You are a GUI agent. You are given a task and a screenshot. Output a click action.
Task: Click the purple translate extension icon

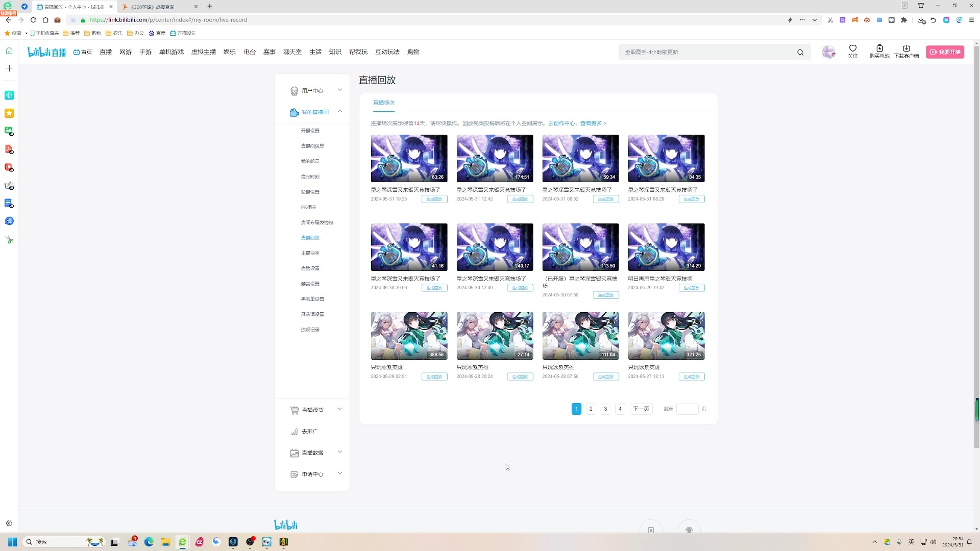843,20
